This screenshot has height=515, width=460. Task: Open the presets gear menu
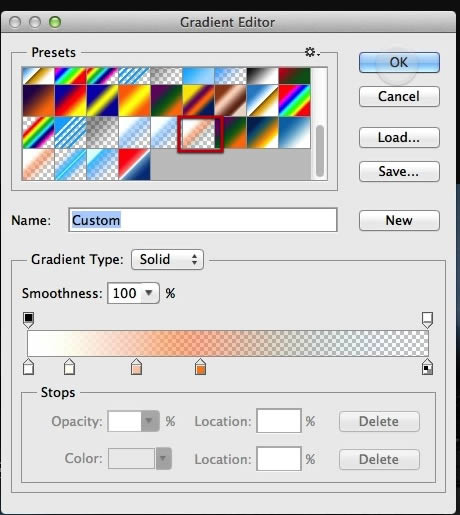[312, 52]
